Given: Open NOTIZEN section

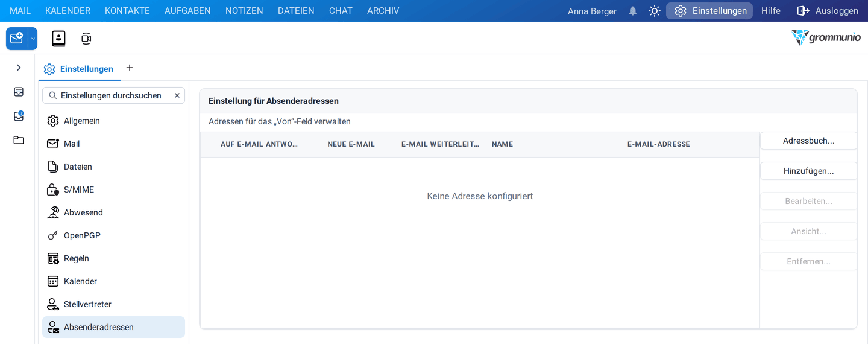Looking at the screenshot, I should pyautogui.click(x=244, y=11).
